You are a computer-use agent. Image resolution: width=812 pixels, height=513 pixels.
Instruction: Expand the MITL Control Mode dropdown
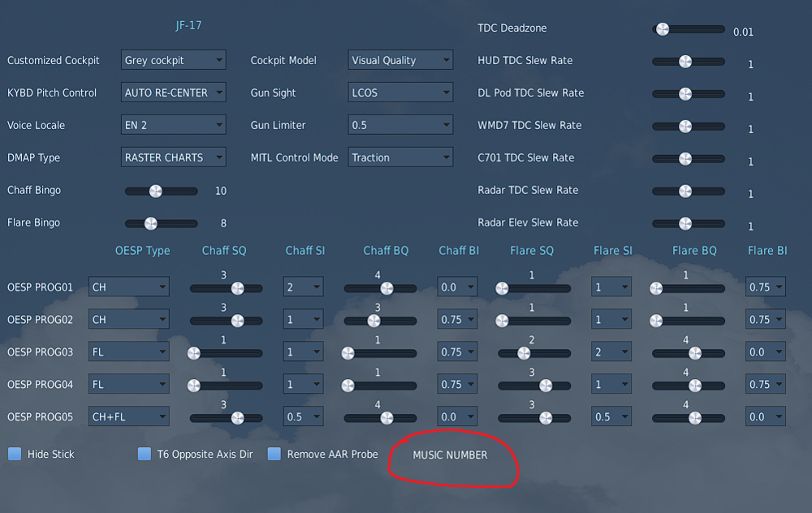coord(400,157)
